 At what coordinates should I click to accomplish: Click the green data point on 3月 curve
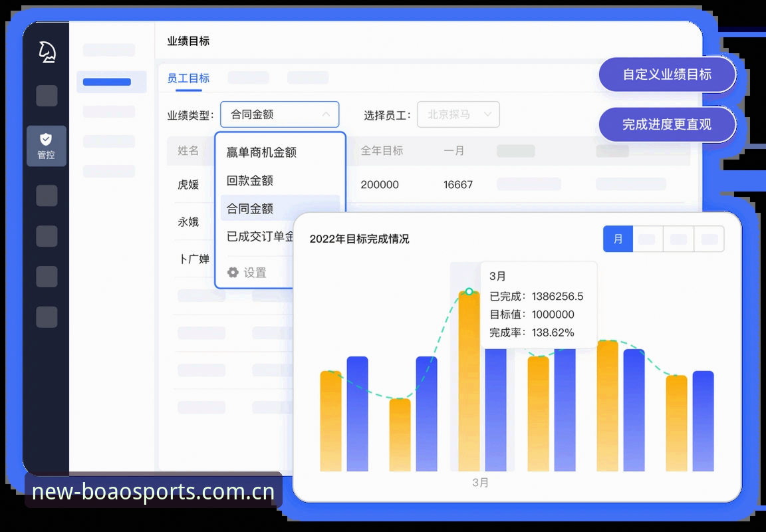[x=469, y=292]
